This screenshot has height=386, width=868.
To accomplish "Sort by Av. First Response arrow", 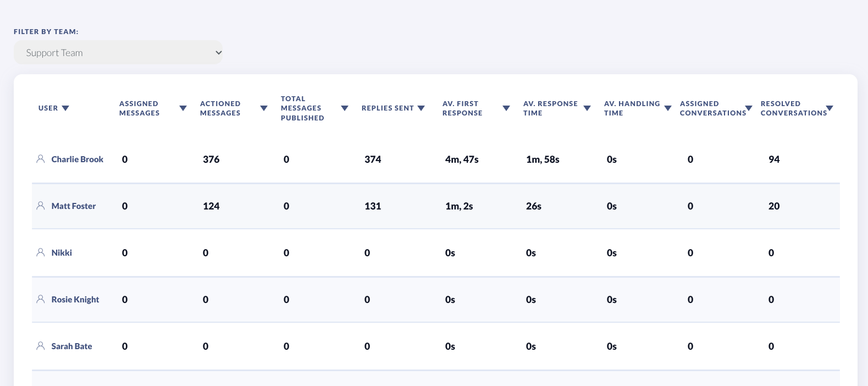I will pyautogui.click(x=506, y=108).
